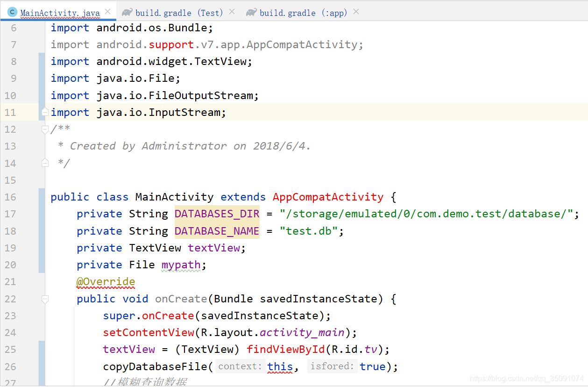Click the 'this' argument on line 26
The height and width of the screenshot is (387, 588).
[x=280, y=366]
